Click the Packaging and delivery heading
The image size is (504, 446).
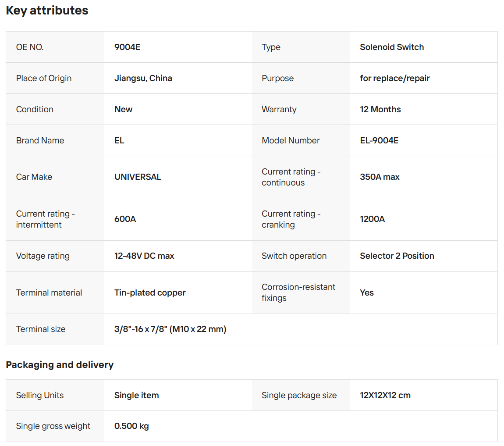click(60, 364)
